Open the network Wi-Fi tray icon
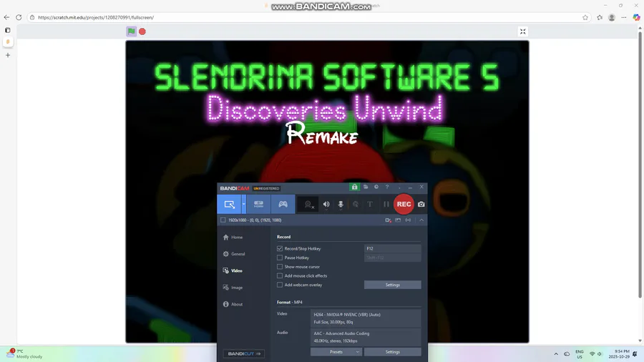The width and height of the screenshot is (644, 362). tap(592, 354)
